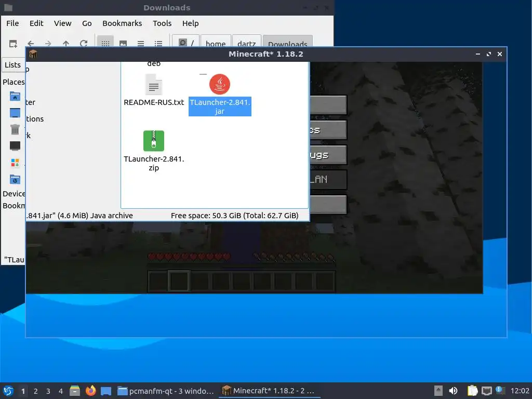
Task: Close the Minecraft 1.18.2 window
Action: click(x=499, y=54)
